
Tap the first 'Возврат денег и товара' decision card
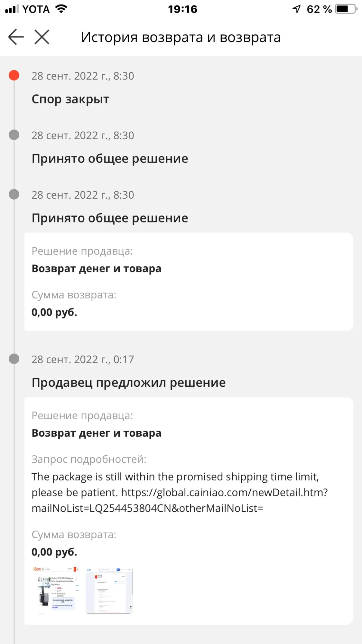pos(189,282)
